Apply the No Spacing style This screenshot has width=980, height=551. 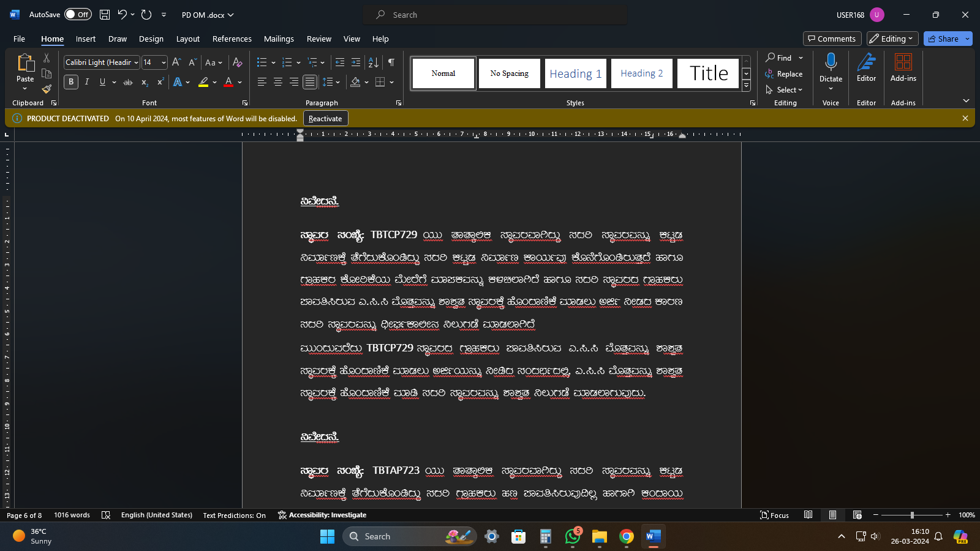tap(510, 73)
